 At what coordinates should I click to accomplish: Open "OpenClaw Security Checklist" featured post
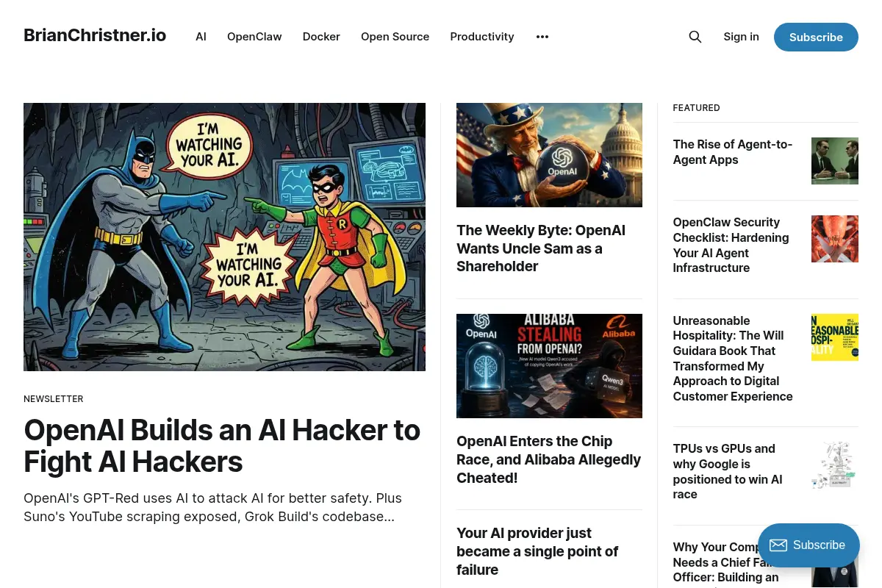click(x=731, y=245)
